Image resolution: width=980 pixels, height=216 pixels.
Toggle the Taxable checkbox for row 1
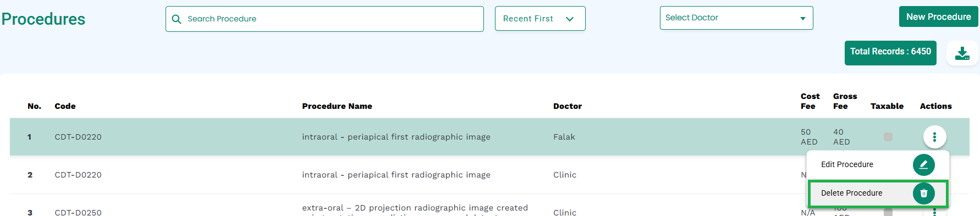tap(888, 137)
